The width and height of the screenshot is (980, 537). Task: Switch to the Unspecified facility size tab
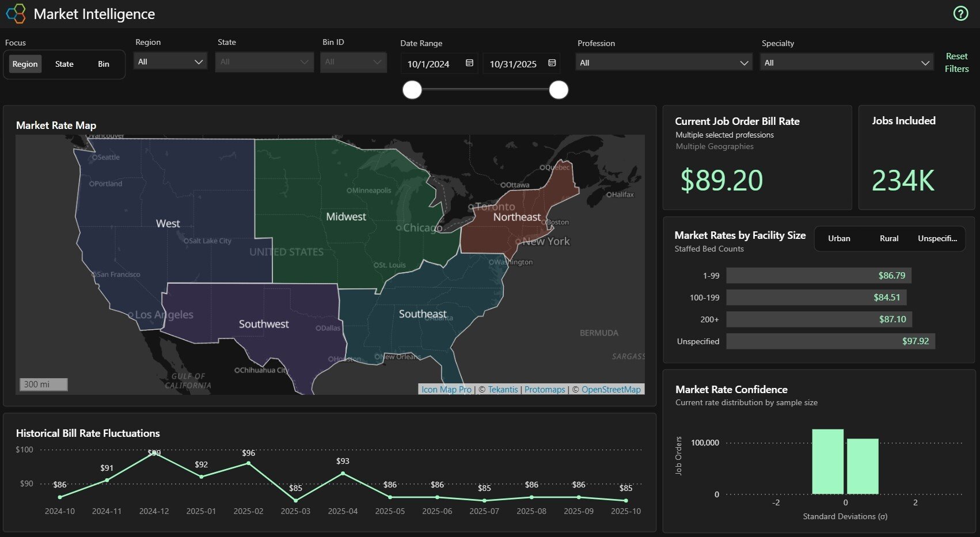tap(937, 238)
